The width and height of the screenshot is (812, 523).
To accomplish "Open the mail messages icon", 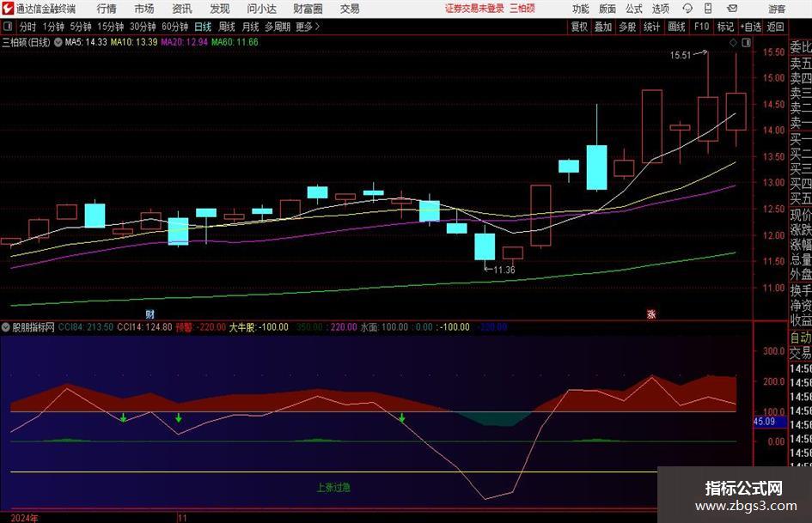I will point(732,9).
